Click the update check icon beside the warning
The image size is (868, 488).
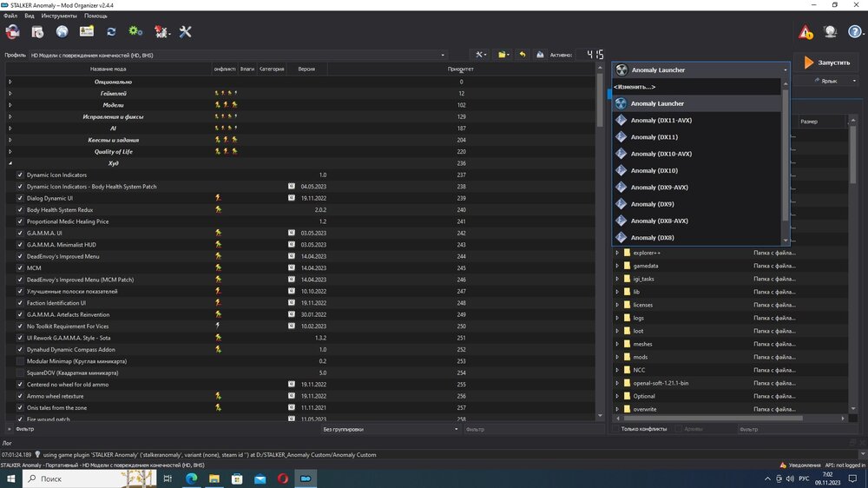830,31
